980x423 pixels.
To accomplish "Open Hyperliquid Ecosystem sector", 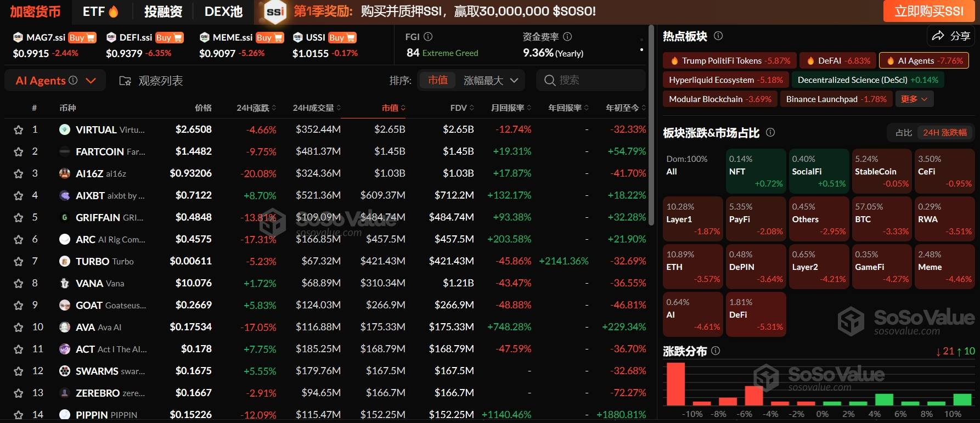I will pyautogui.click(x=725, y=80).
